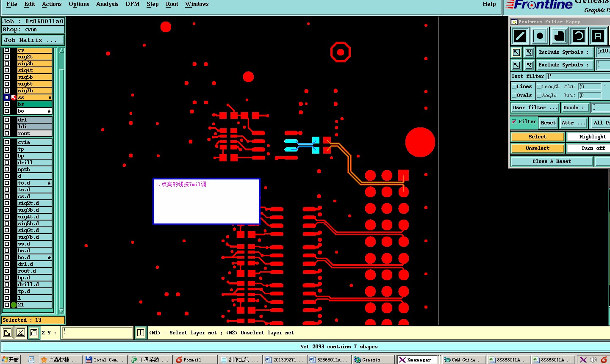Toggle the line feature filter icon

coord(520,36)
